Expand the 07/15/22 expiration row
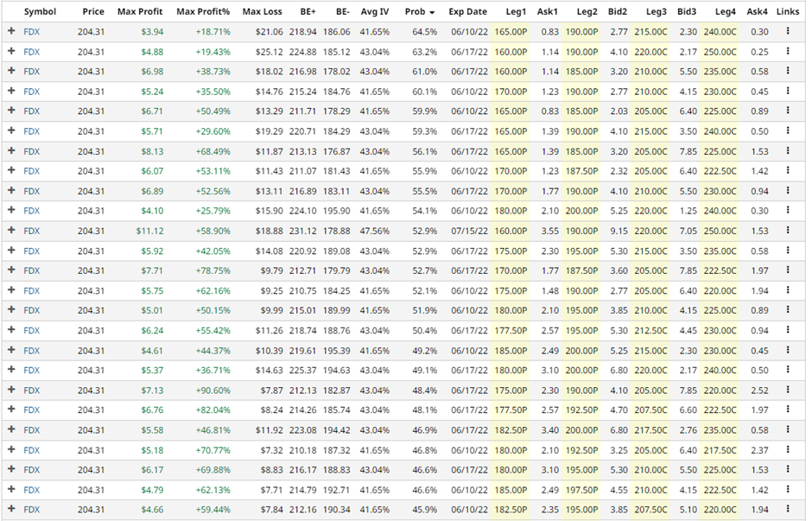The image size is (812, 521). pos(11,231)
